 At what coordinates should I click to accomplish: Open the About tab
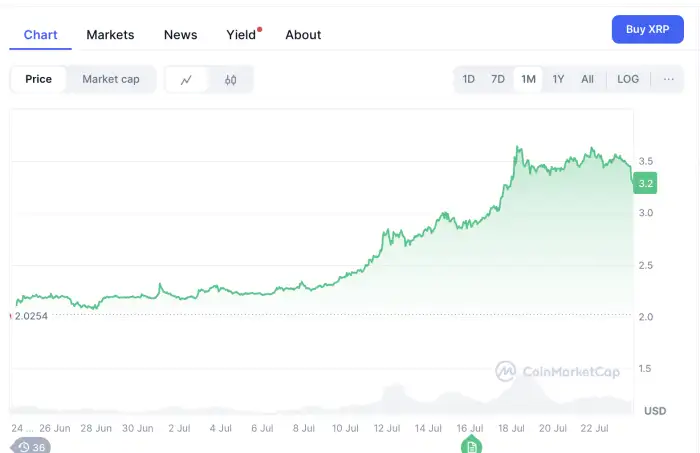(x=303, y=34)
